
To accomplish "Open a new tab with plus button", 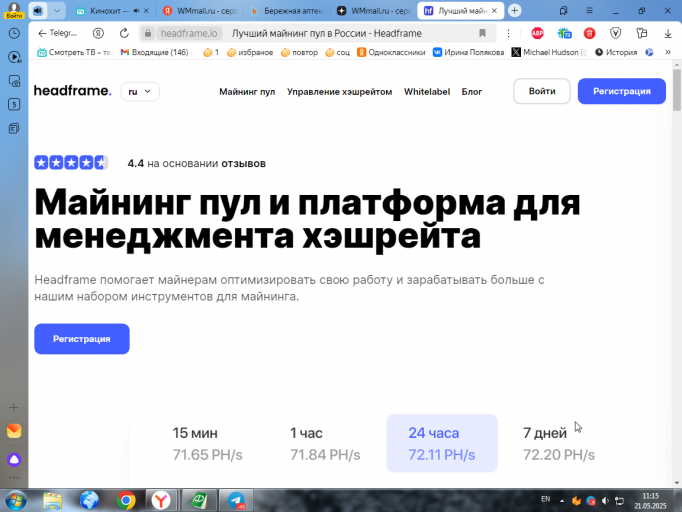I will click(515, 11).
